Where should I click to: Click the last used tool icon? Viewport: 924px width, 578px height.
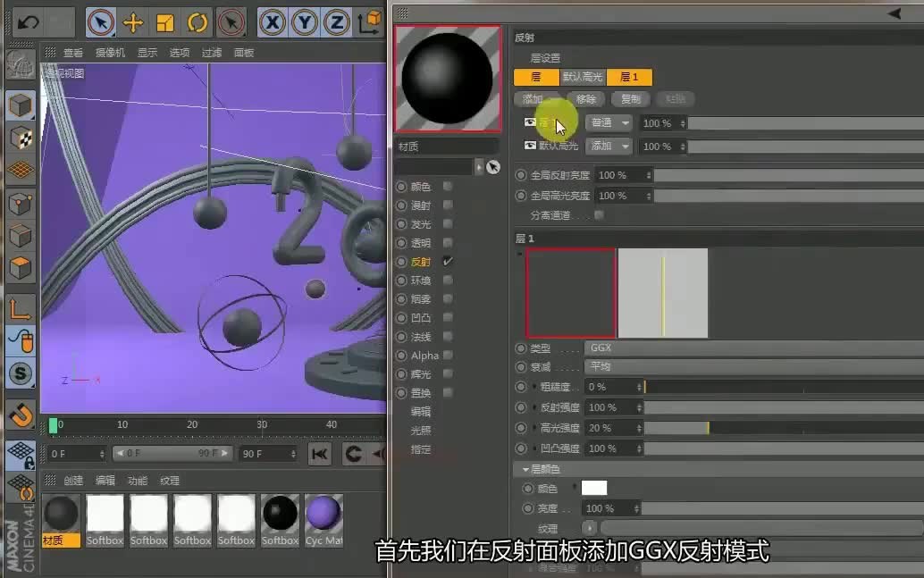(x=231, y=22)
